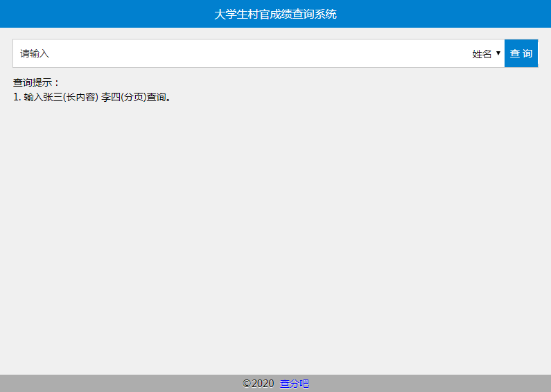Click the ©2020 copyright text in footer
The image size is (551, 392).
pyautogui.click(x=259, y=384)
